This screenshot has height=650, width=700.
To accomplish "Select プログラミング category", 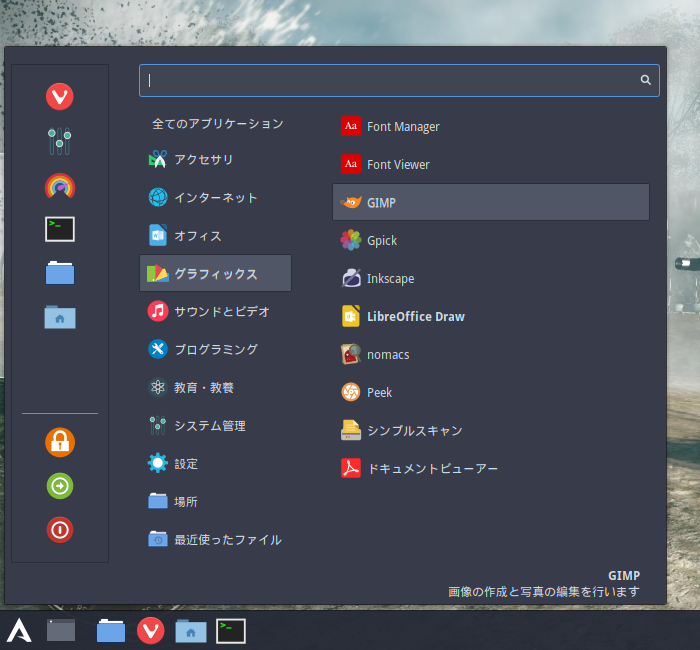I will 216,349.
